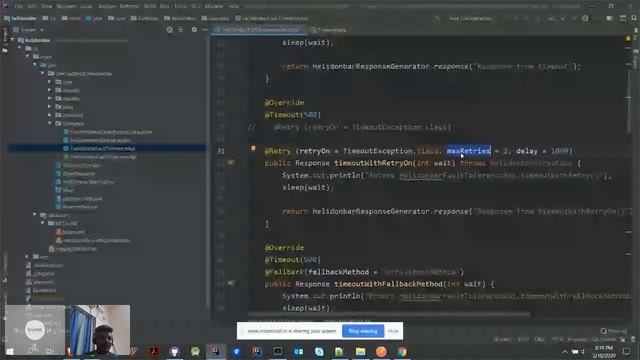Click the line number 31 in gutter
Screen dimensions: 640x360
pyautogui.click(x=221, y=151)
